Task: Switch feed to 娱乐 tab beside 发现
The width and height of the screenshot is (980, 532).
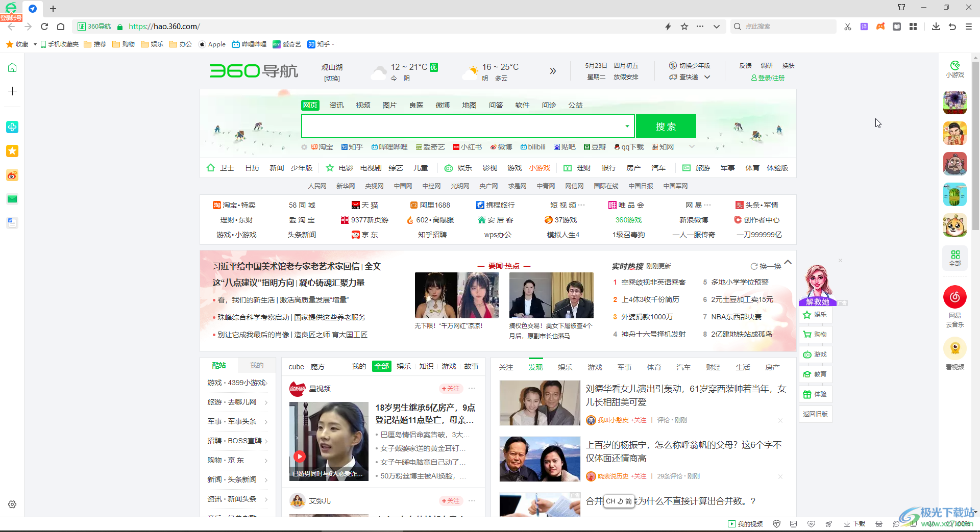Action: (565, 367)
